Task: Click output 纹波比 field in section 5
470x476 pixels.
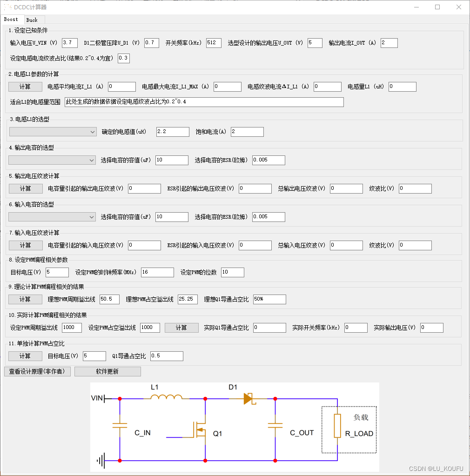Action: pos(415,188)
